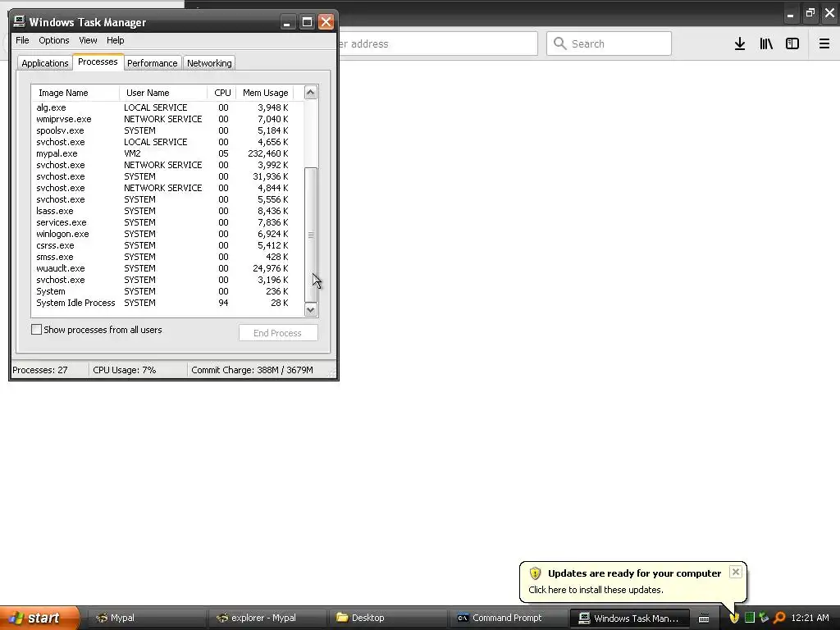Viewport: 840px width, 630px height.
Task: Open the browser Library bookshelf icon
Action: (766, 44)
